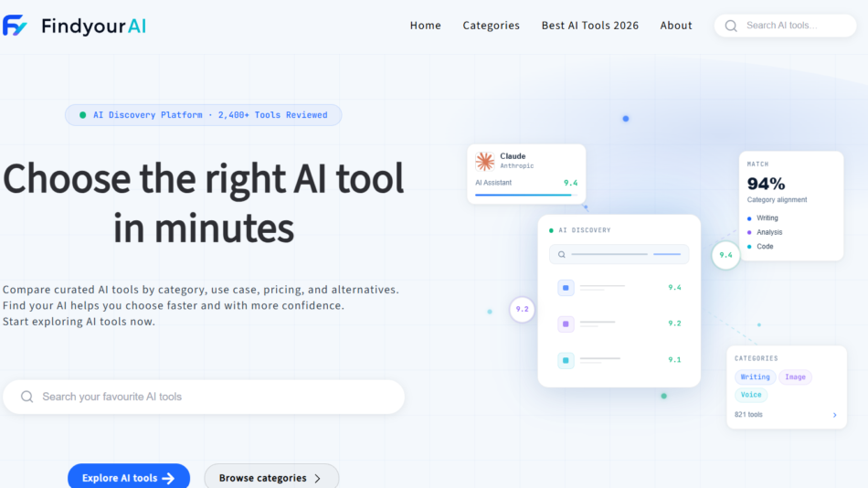This screenshot has height=488, width=868.
Task: Click the AI Discovery Platform badge
Action: (x=203, y=115)
